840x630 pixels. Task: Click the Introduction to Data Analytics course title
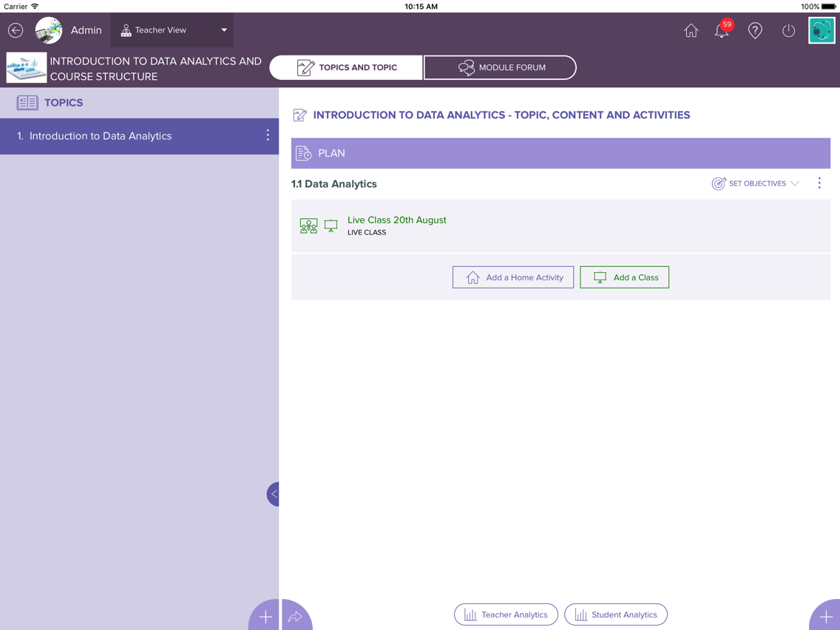[156, 69]
